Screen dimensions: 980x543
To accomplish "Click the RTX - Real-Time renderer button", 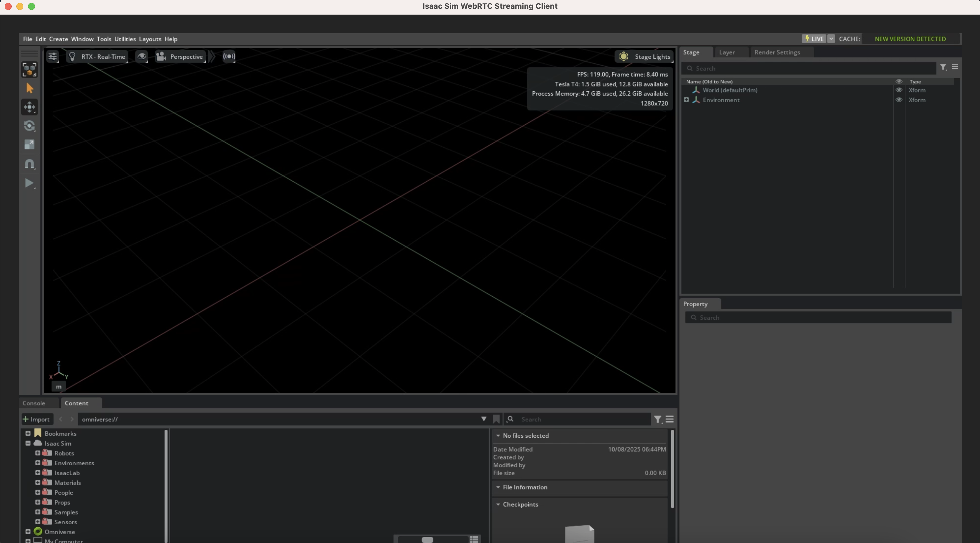I will [x=97, y=57].
